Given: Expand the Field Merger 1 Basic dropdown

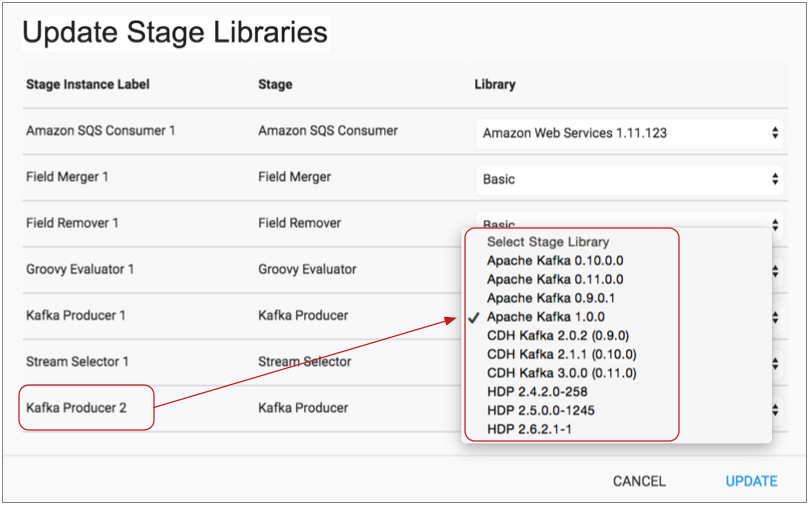Looking at the screenshot, I should [x=630, y=179].
